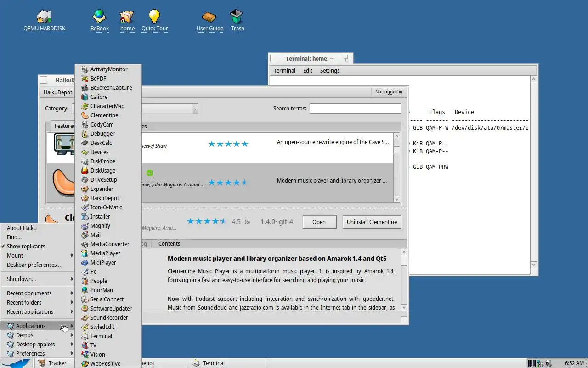The image size is (588, 368).
Task: Open Debugger from the menu
Action: pos(108,133)
